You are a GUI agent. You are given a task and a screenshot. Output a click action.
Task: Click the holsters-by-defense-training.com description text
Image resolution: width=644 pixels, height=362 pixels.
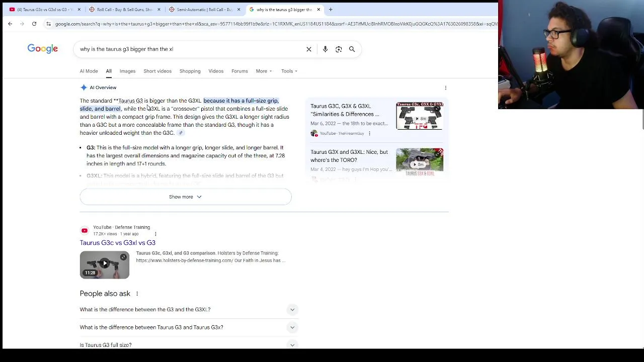click(211, 257)
